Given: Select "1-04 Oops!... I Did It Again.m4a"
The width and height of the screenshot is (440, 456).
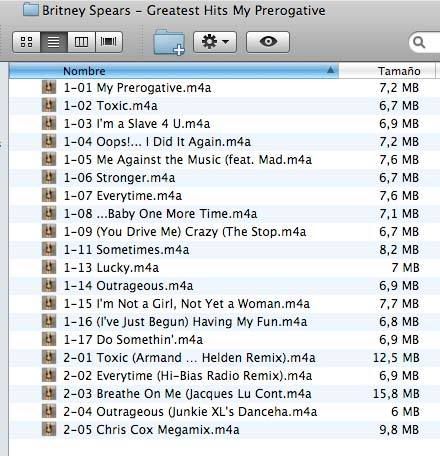Looking at the screenshot, I should pyautogui.click(x=157, y=142).
